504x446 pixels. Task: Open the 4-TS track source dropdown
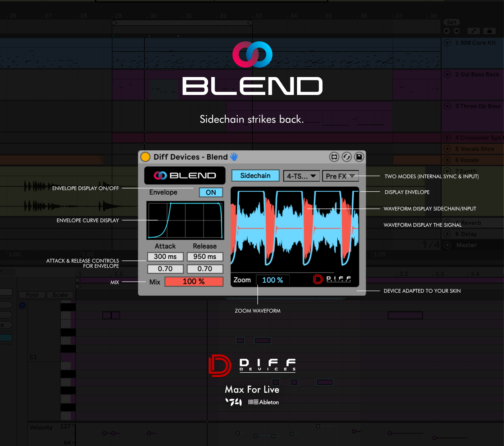[301, 176]
